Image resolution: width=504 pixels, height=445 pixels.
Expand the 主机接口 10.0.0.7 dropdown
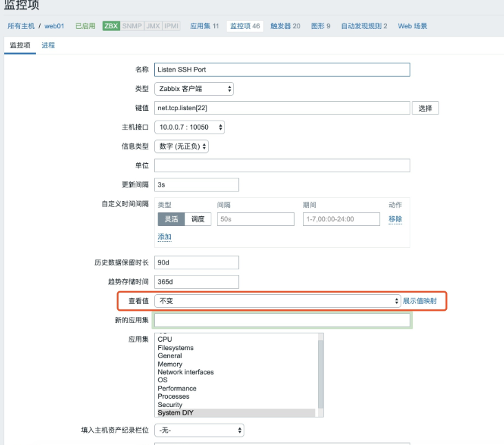[x=189, y=127]
